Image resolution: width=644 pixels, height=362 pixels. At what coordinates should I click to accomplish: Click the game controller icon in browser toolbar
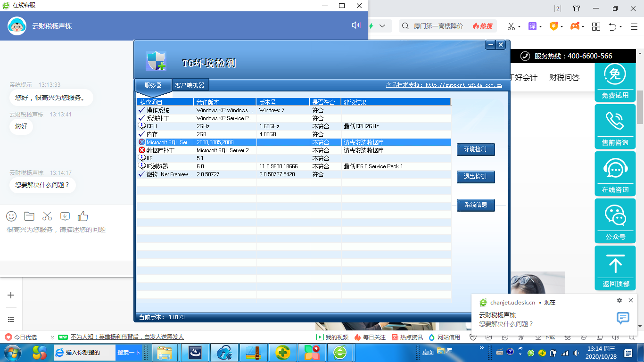pos(575,26)
